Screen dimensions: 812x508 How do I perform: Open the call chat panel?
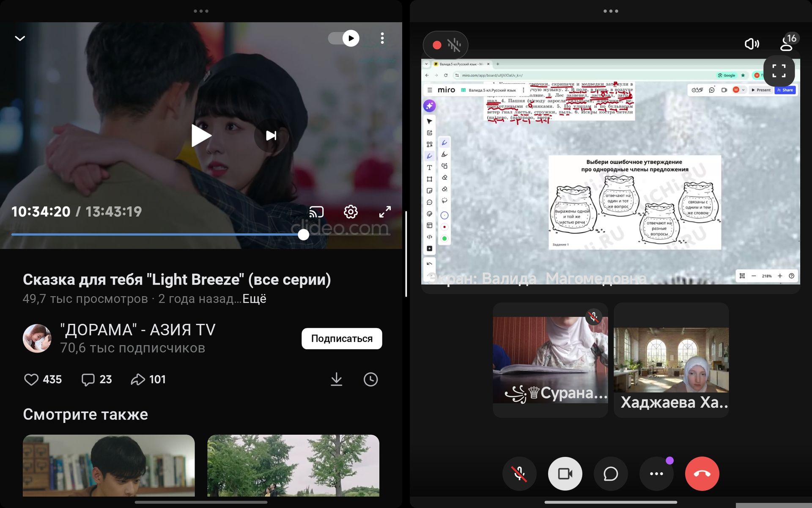click(611, 474)
